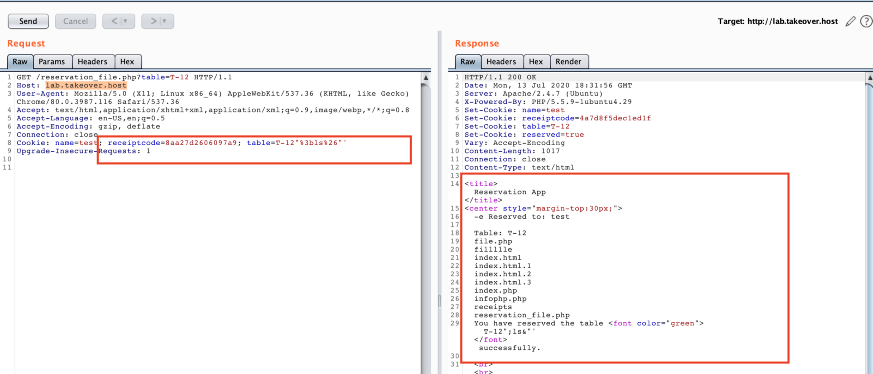Switch to the Request Params tab
This screenshot has width=873, height=374.
click(52, 62)
